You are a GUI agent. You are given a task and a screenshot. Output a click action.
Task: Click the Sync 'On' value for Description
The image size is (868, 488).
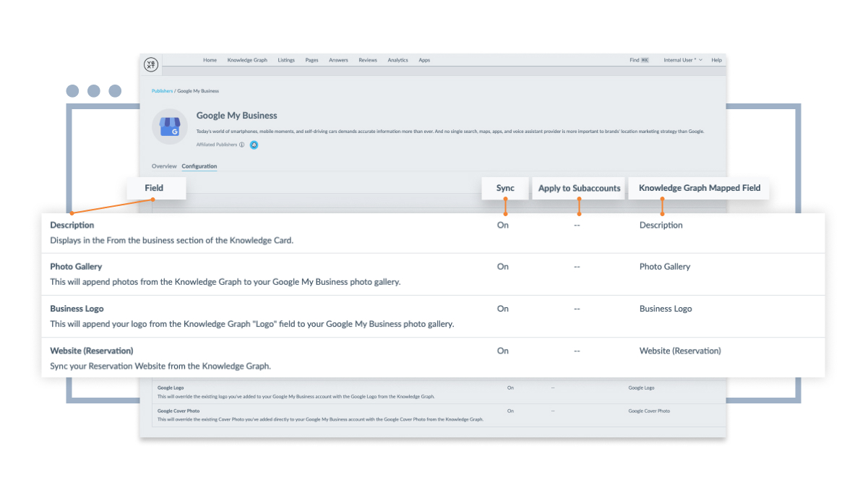click(503, 225)
